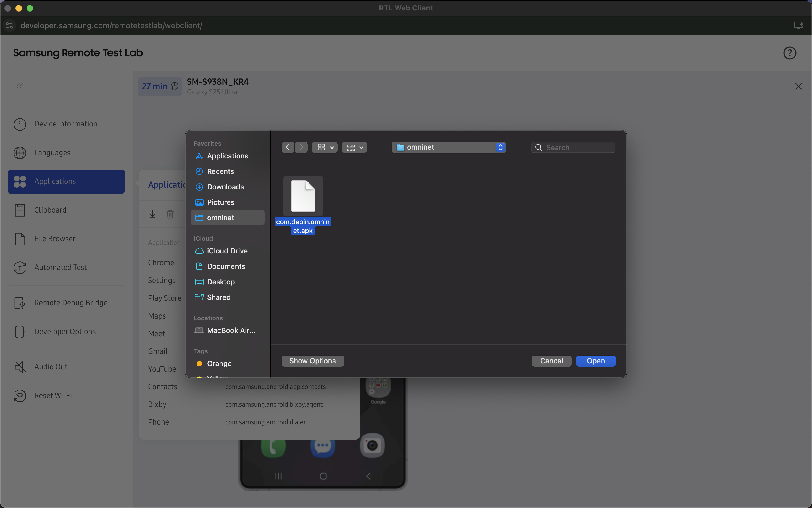812x508 pixels.
Task: Select Meet in application list
Action: pos(157,334)
